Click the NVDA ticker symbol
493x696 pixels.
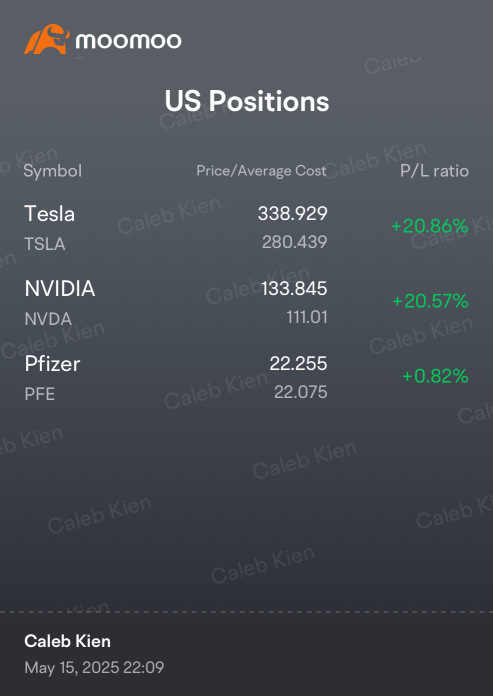tap(48, 319)
